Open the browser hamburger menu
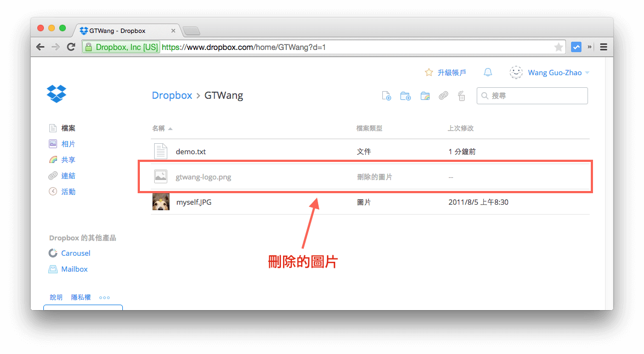Viewport: 644px width, 354px height. click(x=603, y=47)
